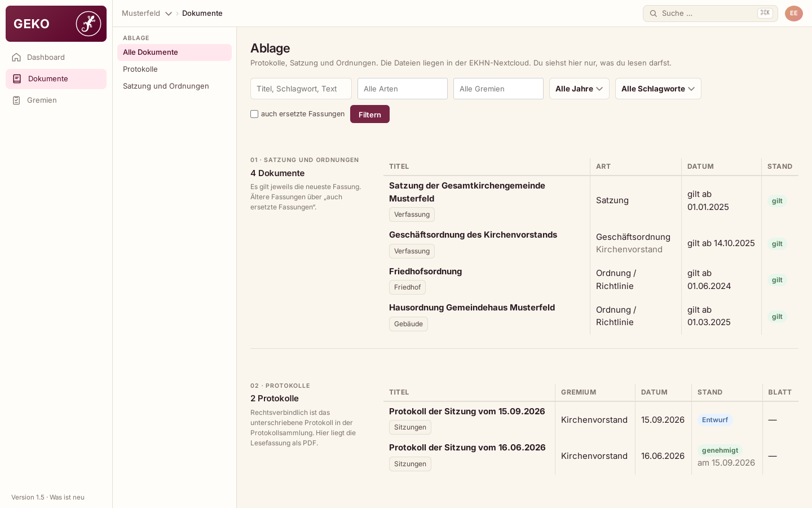Click date cell 16.06.2026
This screenshot has width=812, height=508.
click(663, 456)
